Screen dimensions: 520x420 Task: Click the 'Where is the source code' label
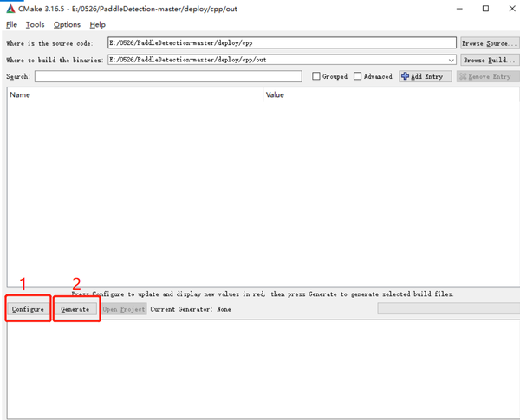pyautogui.click(x=49, y=43)
